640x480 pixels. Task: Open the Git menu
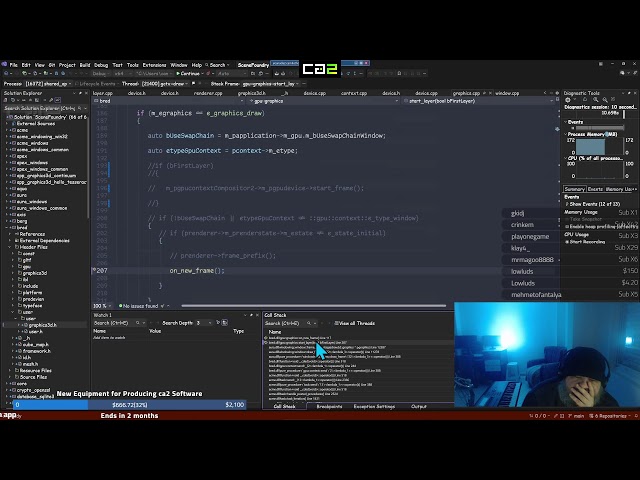[52, 65]
